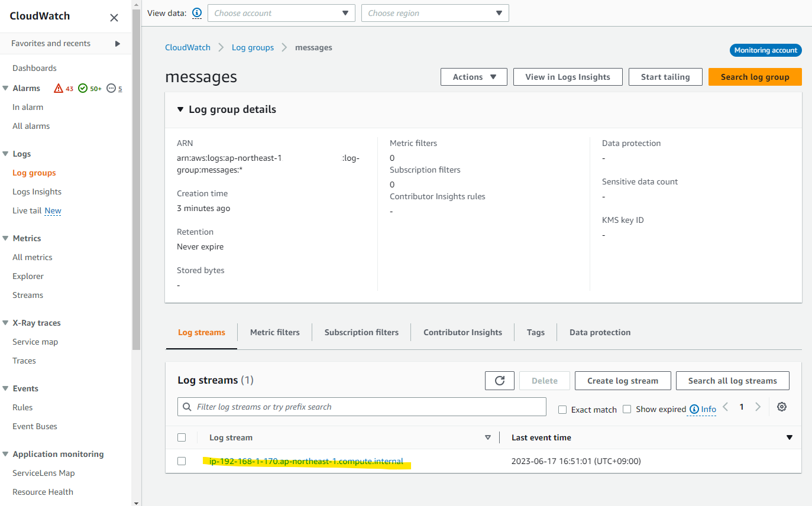Sort by Log stream column arrow
The image size is (812, 506).
click(x=488, y=437)
